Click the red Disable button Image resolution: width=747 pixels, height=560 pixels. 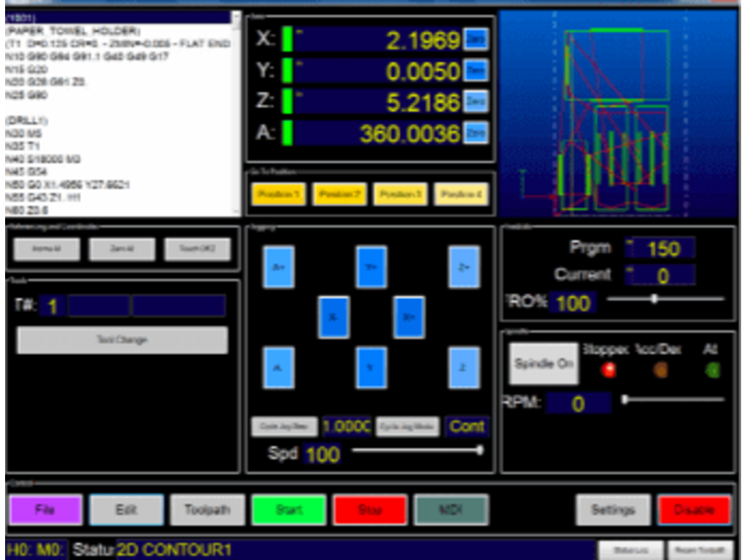694,510
